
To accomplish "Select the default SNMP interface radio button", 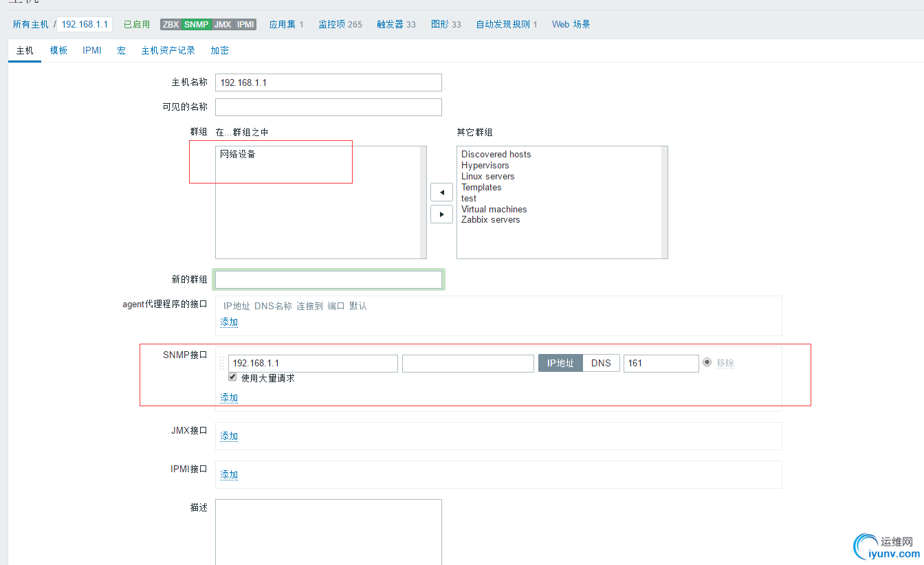I will pos(707,362).
